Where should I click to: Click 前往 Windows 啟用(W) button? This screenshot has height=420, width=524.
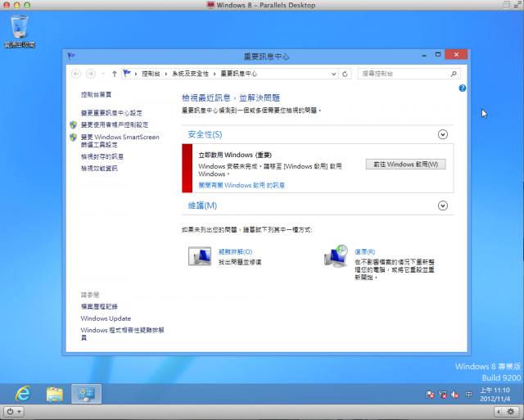tap(406, 164)
